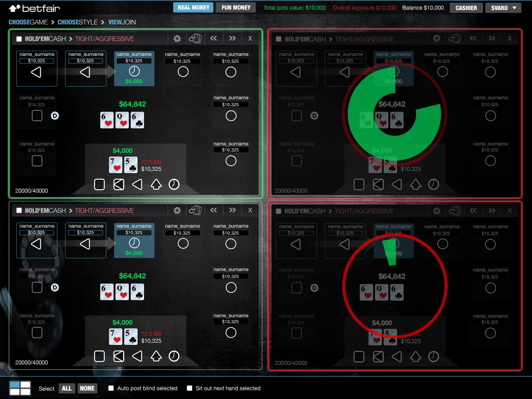Click 5 of clubs hole card on green-bordered table
This screenshot has width=532, height=399.
click(131, 165)
